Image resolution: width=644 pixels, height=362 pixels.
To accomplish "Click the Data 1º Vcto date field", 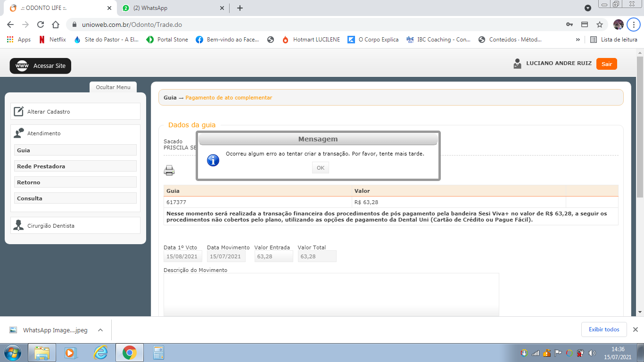I will 183,256.
